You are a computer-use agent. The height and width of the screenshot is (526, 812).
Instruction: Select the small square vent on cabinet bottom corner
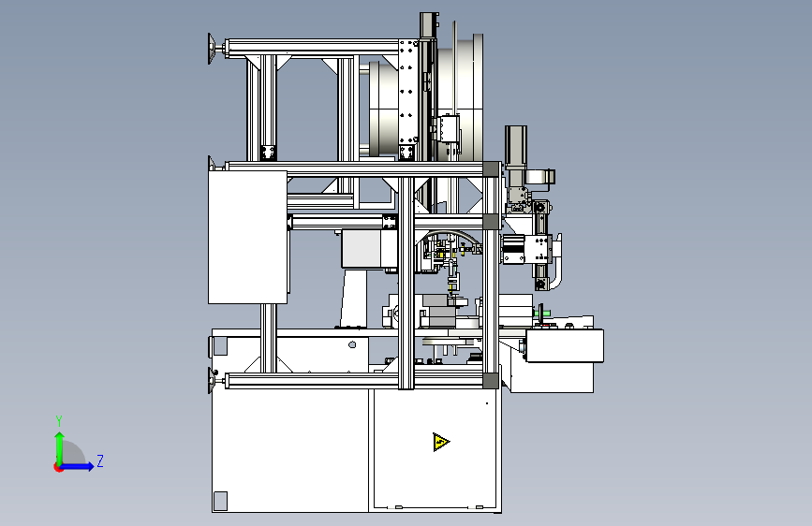click(221, 501)
